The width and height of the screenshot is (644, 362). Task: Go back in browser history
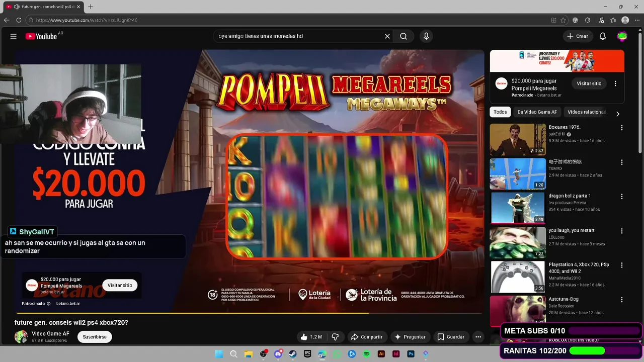click(x=7, y=20)
